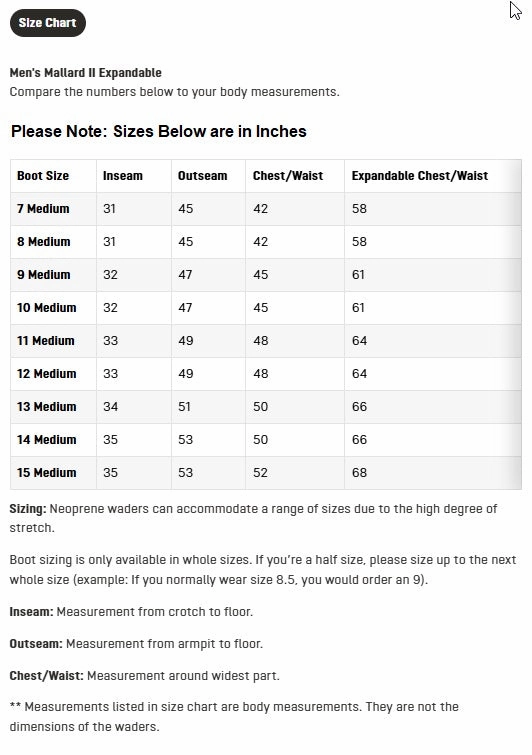Click the Size Chart button
532x755 pixels.
(48, 23)
